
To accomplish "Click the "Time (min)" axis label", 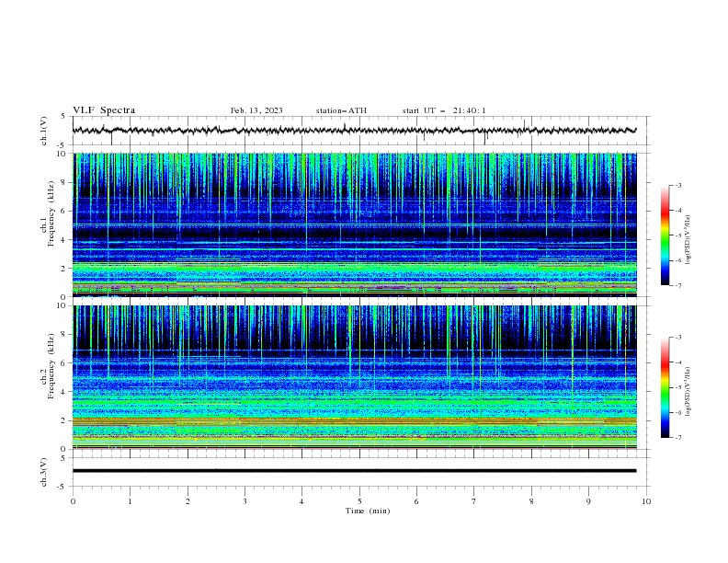I will [x=368, y=511].
